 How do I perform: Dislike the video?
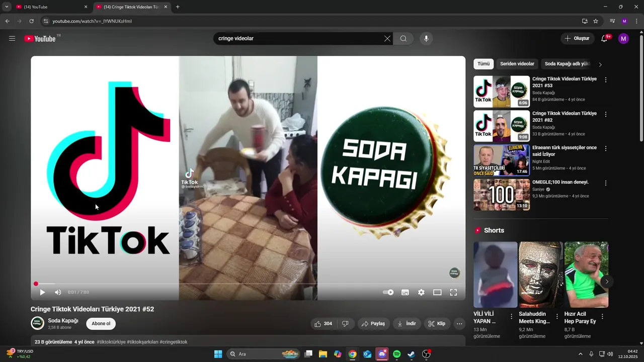(x=345, y=324)
